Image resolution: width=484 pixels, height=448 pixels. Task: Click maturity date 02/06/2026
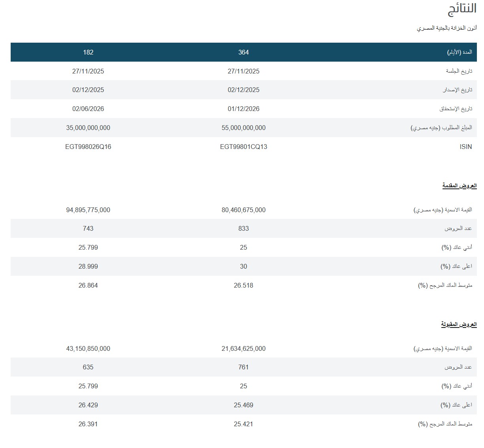(88, 109)
